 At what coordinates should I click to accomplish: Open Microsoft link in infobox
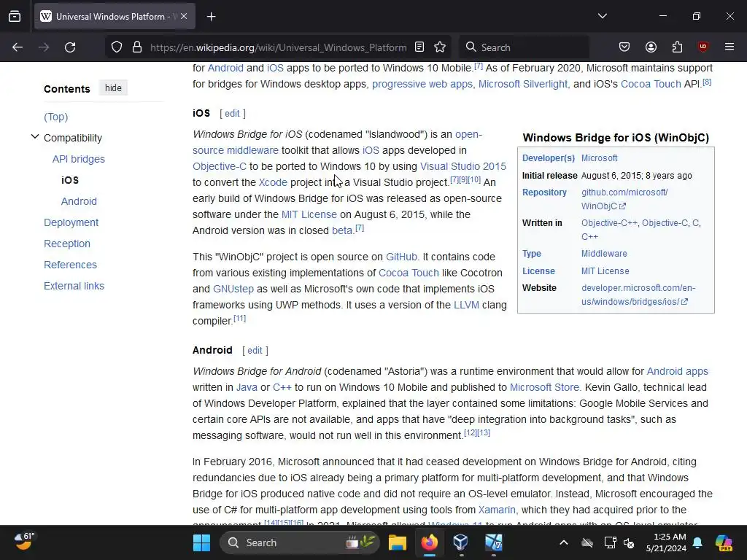[600, 158]
